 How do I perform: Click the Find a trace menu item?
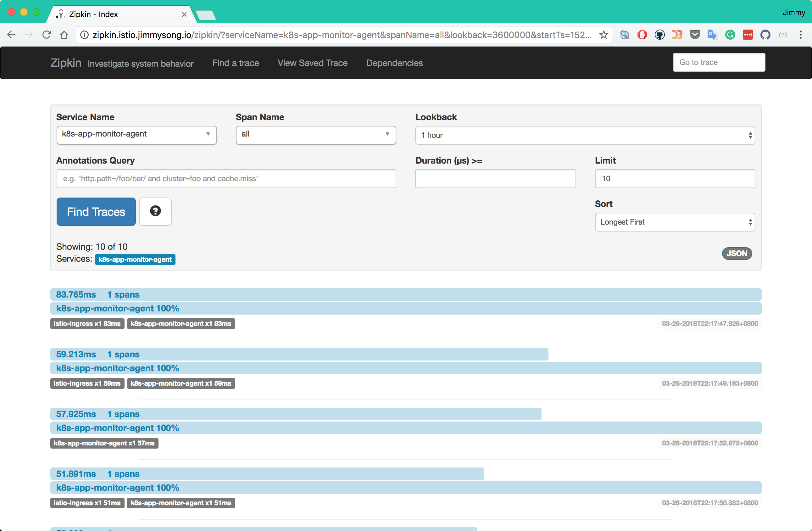pyautogui.click(x=236, y=63)
